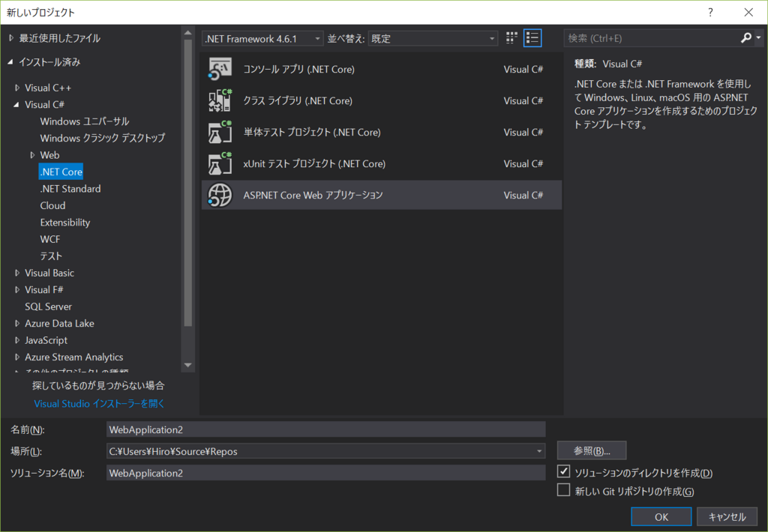
Task: Select the .NET Standard category
Action: [x=70, y=189]
